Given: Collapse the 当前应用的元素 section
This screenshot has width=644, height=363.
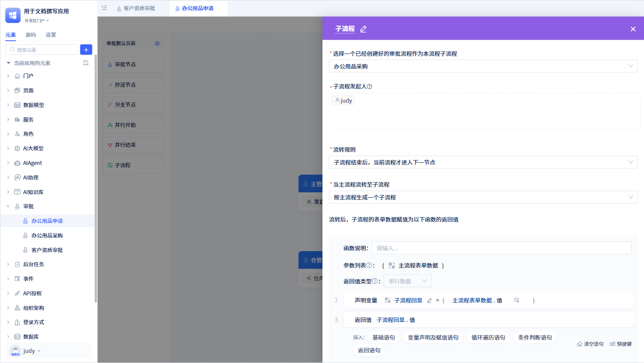Looking at the screenshot, I should point(8,63).
